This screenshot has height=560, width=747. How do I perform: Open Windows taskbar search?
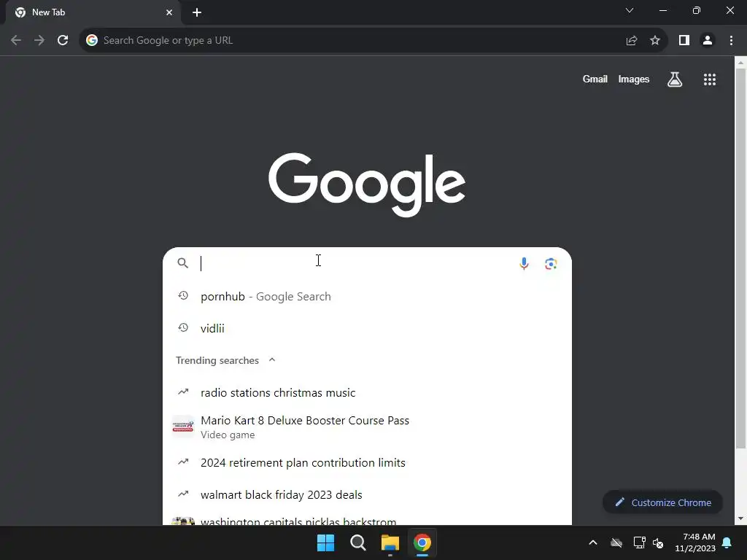coord(357,542)
